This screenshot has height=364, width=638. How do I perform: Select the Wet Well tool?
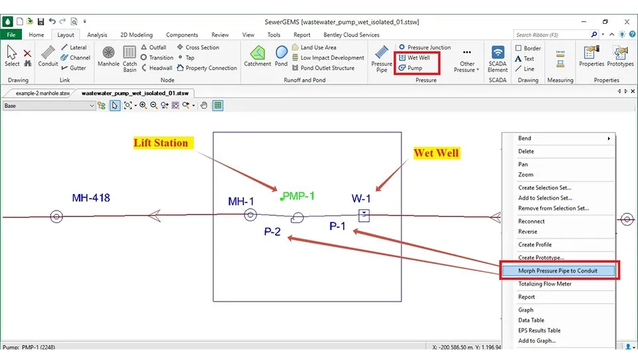coord(414,58)
